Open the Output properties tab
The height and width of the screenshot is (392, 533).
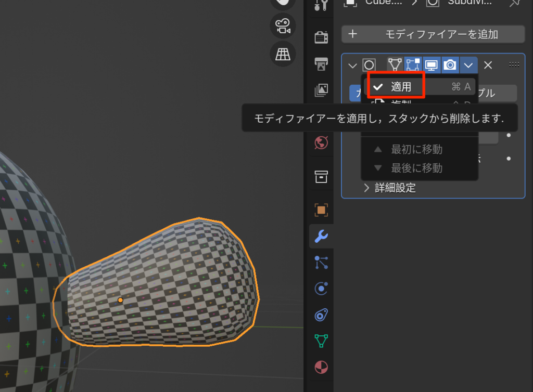321,64
